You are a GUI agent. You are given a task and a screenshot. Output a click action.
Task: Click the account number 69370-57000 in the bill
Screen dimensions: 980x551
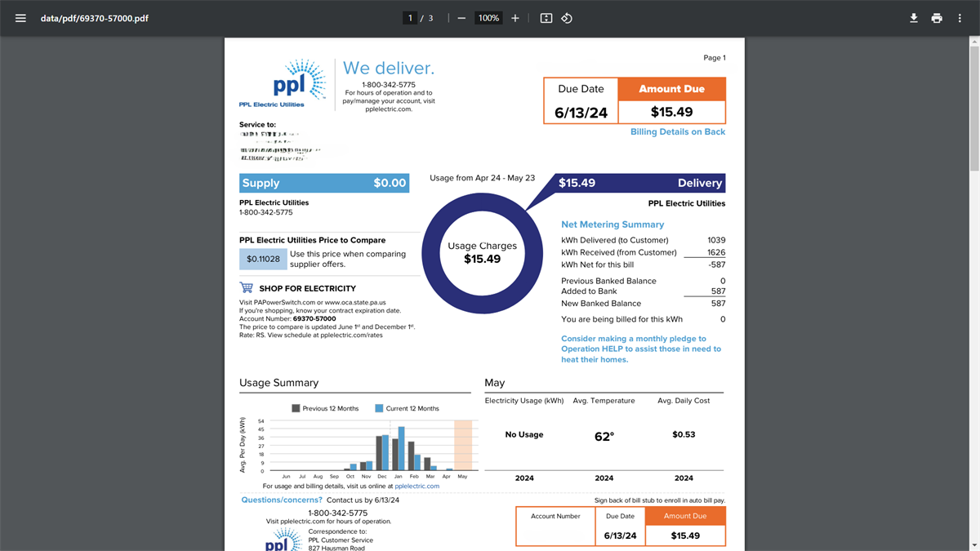(316, 318)
